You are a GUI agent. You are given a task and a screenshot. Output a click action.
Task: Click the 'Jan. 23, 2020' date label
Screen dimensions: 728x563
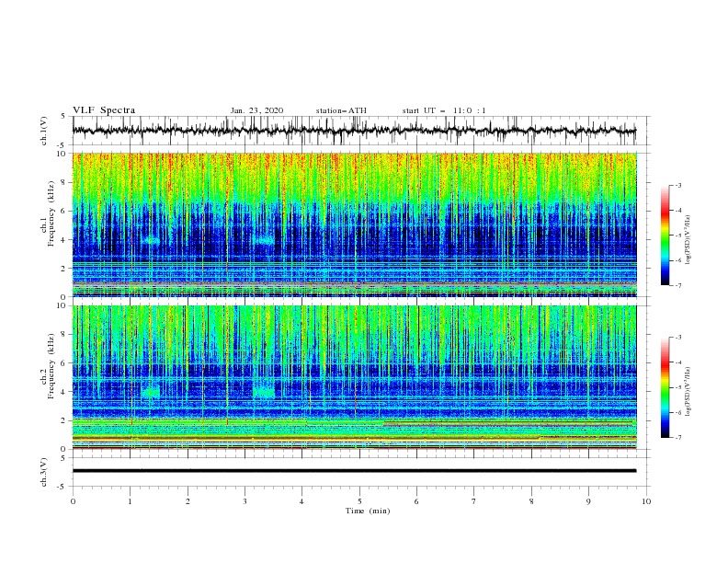256,110
